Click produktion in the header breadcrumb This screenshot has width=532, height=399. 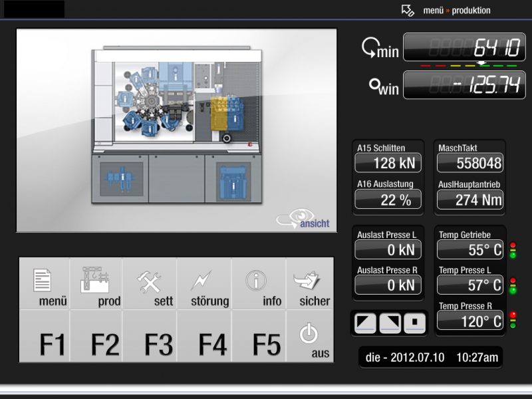coord(471,11)
